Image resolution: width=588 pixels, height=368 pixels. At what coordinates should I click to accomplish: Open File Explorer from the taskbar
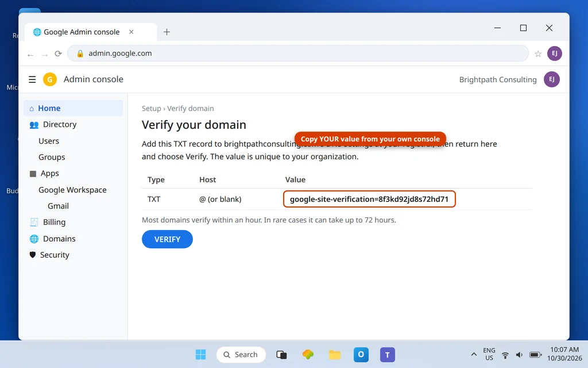(x=335, y=354)
